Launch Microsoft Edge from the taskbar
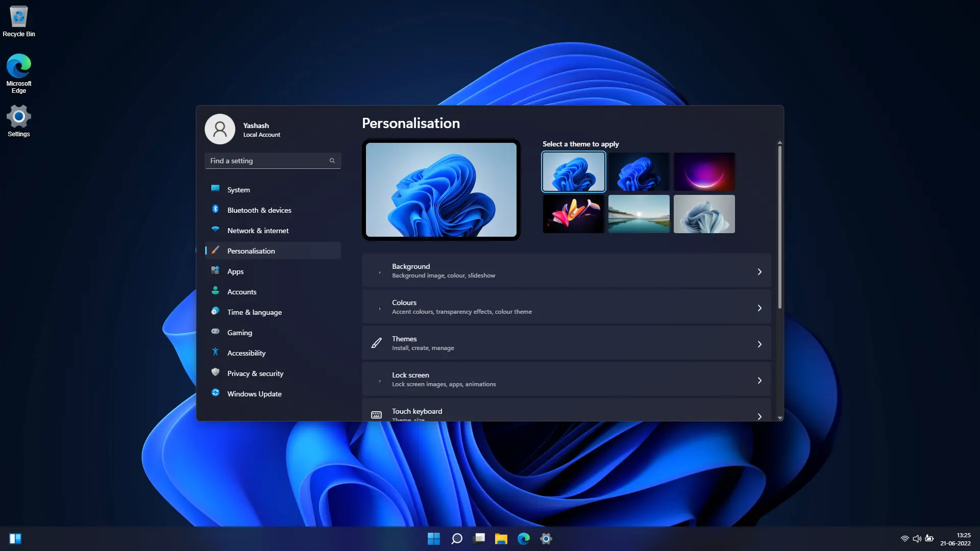 pyautogui.click(x=524, y=538)
